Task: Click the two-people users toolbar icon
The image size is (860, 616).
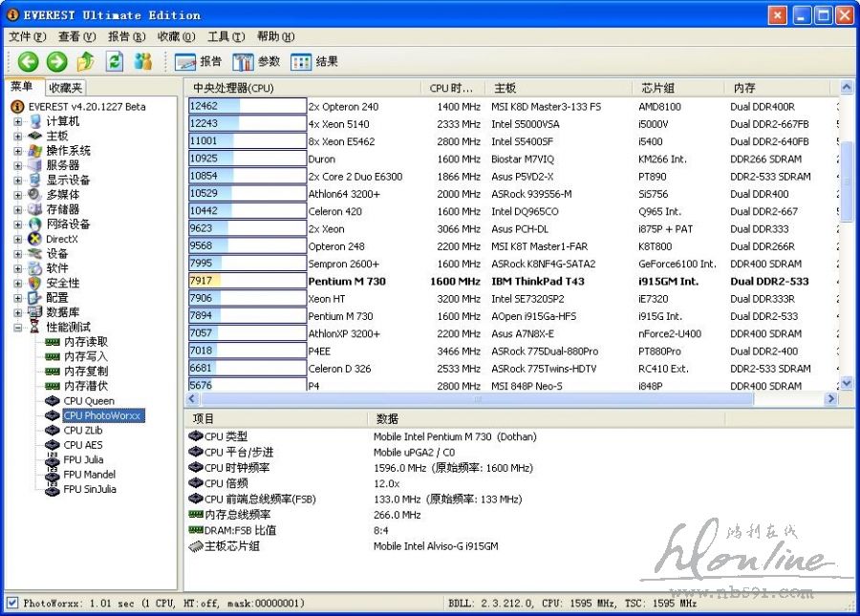Action: pyautogui.click(x=143, y=62)
